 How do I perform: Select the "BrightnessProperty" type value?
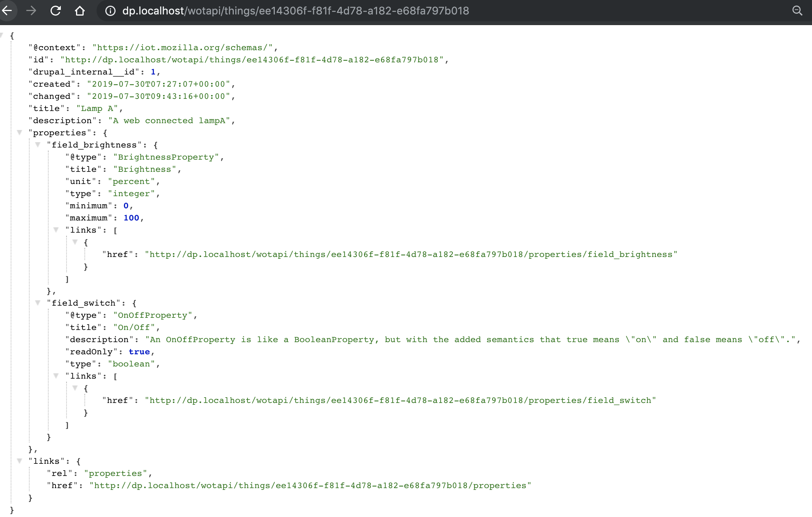tap(166, 157)
